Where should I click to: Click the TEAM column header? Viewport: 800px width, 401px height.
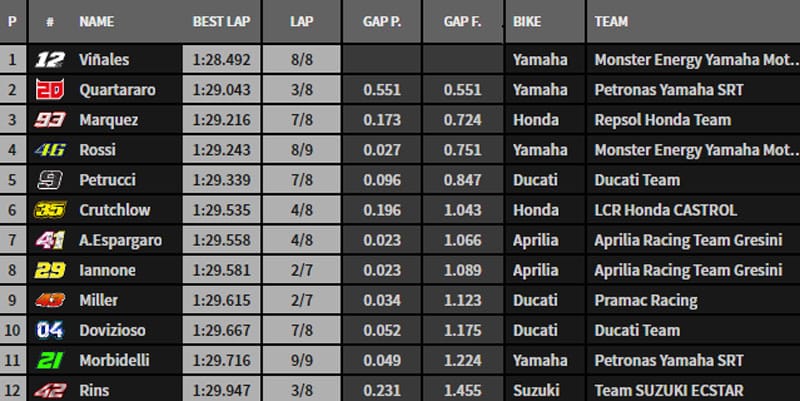click(612, 21)
